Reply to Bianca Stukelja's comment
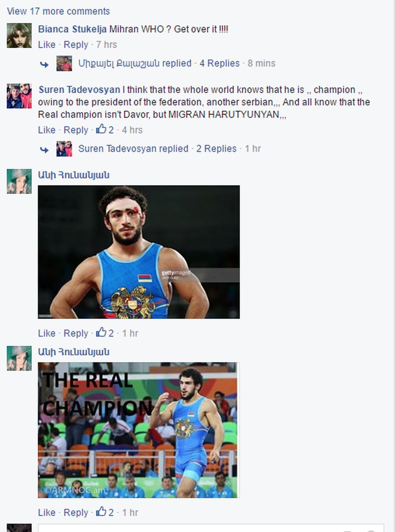The width and height of the screenshot is (395, 532). coord(76,45)
